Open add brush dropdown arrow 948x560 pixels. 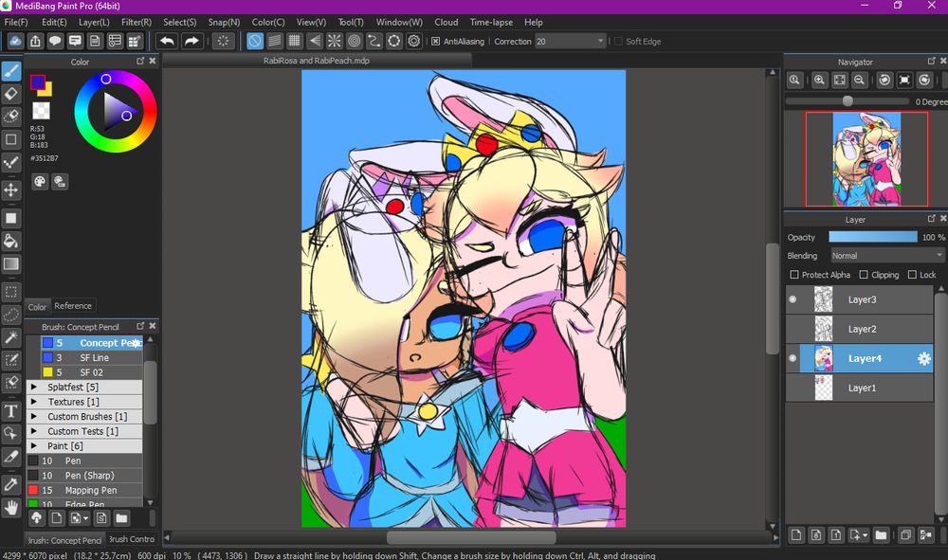[x=86, y=518]
